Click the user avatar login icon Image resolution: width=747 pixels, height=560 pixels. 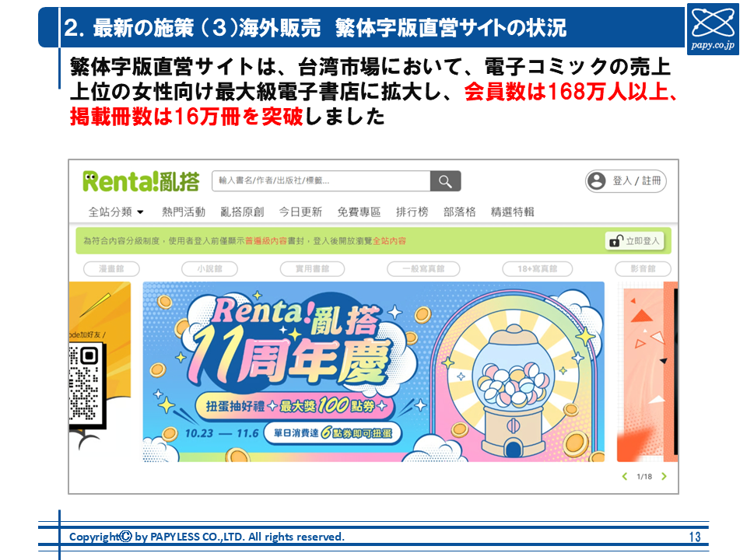pyautogui.click(x=597, y=181)
